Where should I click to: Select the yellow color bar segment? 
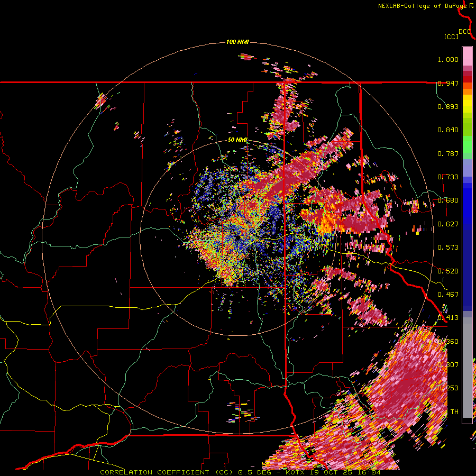pyautogui.click(x=467, y=104)
